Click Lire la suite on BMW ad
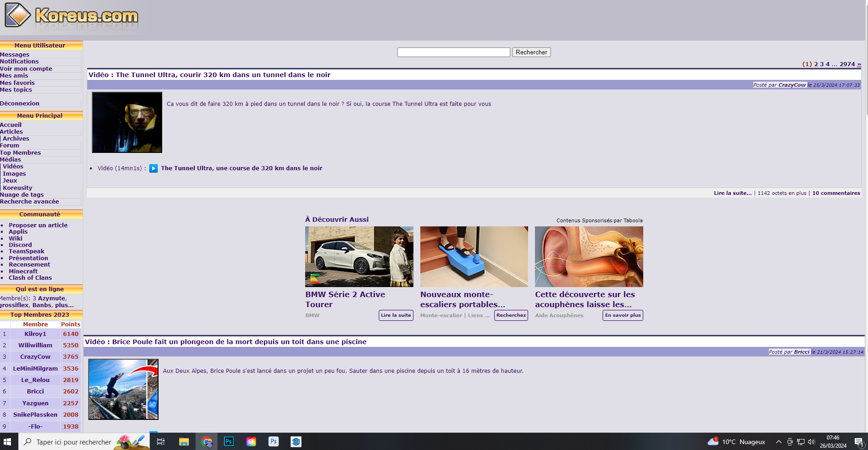This screenshot has width=868, height=450. pos(396,315)
